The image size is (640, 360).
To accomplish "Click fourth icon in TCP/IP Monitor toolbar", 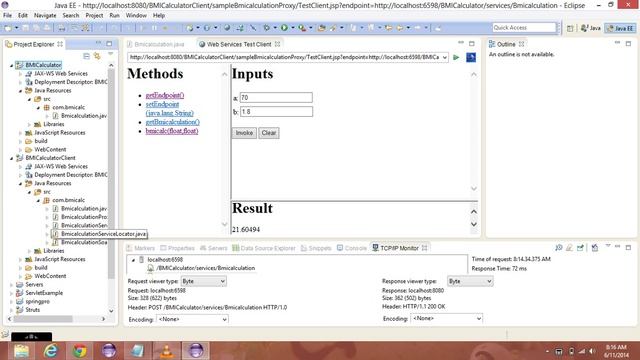I will [x=595, y=248].
